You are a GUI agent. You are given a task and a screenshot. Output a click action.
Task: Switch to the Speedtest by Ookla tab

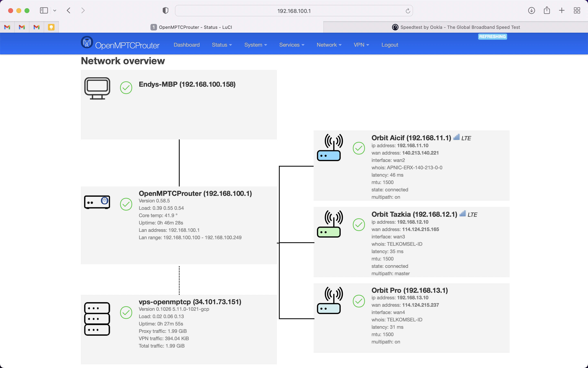[x=456, y=27]
